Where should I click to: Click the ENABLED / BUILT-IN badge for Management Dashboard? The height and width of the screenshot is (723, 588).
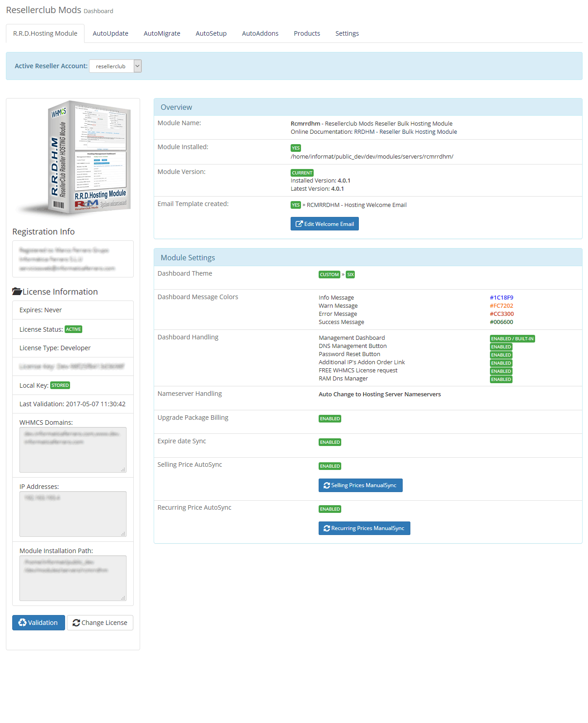[x=512, y=339]
